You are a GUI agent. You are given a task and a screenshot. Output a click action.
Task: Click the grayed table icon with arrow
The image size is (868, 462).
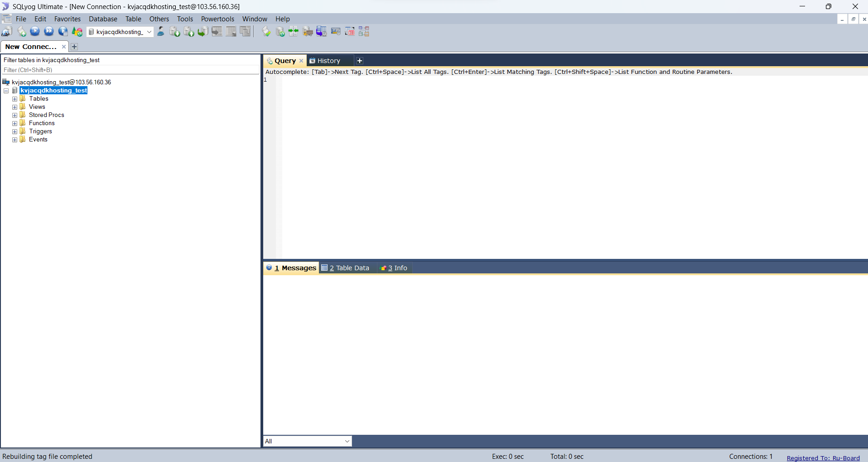point(217,32)
